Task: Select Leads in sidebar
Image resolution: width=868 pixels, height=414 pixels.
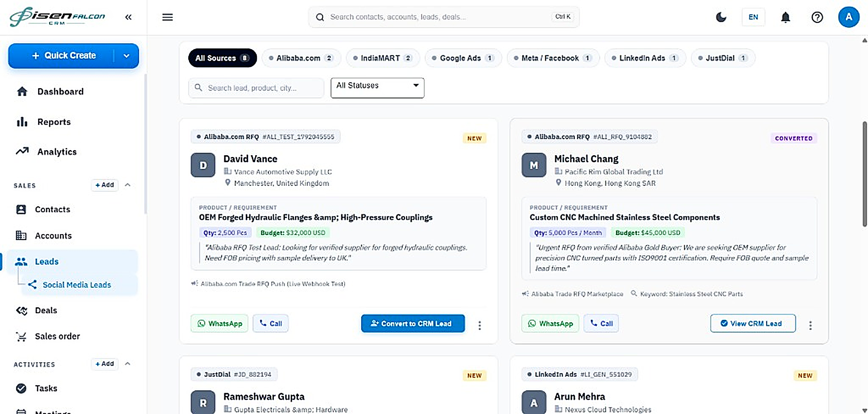Action: 72,262
